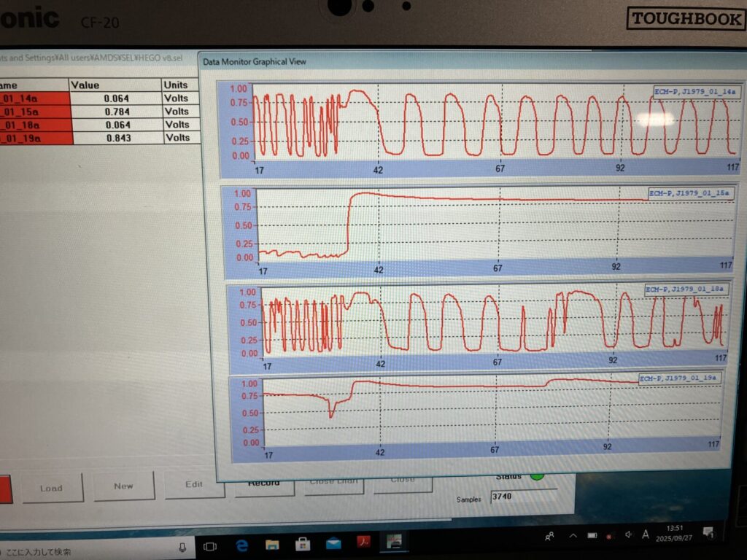Show hidden system tray icons
The height and width of the screenshot is (560, 747).
point(572,537)
